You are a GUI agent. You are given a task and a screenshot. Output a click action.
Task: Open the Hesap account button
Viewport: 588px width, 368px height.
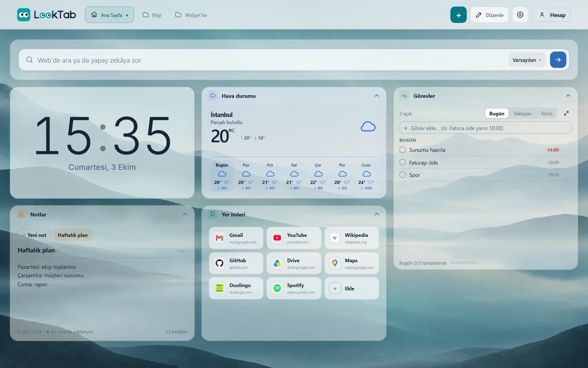click(x=551, y=15)
